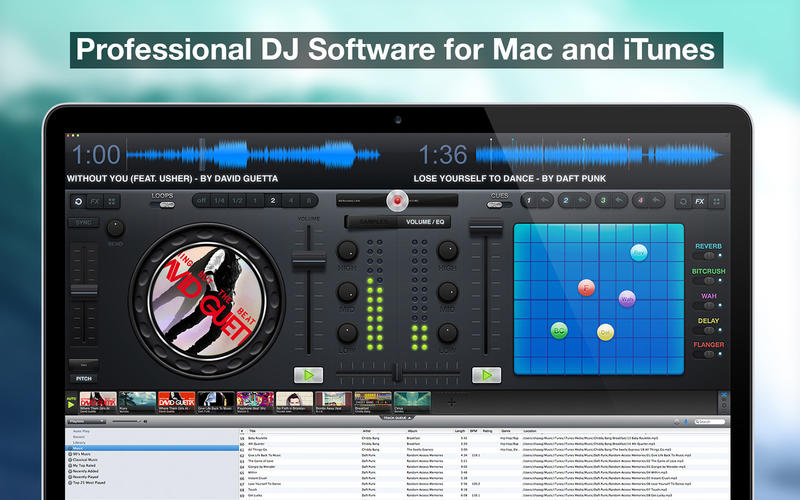This screenshot has width=800, height=500.
Task: Clear cue 3 with its arrow button
Action: [x=619, y=201]
